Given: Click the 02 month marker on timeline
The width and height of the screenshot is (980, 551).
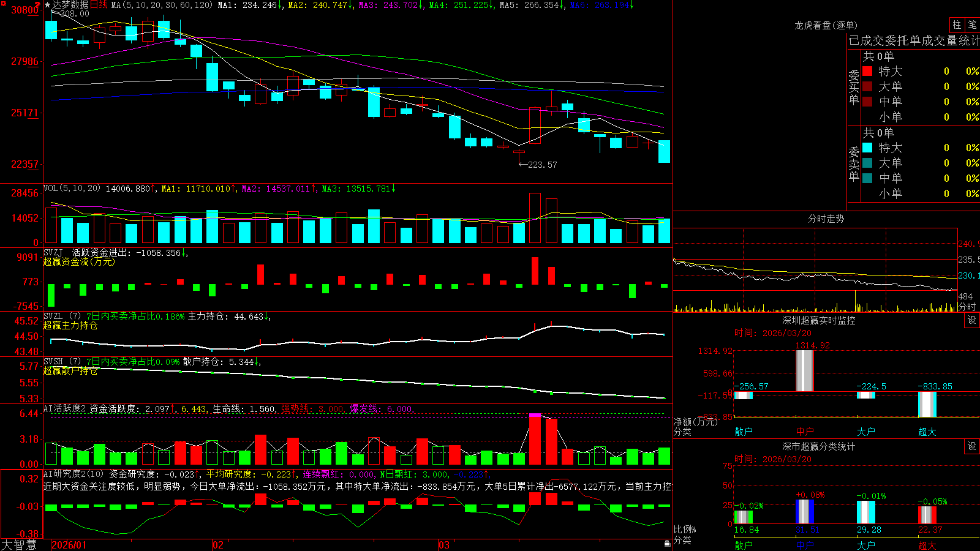Looking at the screenshot, I should coord(217,545).
